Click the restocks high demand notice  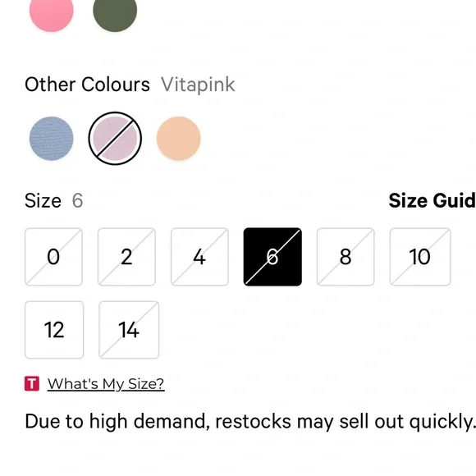tap(250, 422)
